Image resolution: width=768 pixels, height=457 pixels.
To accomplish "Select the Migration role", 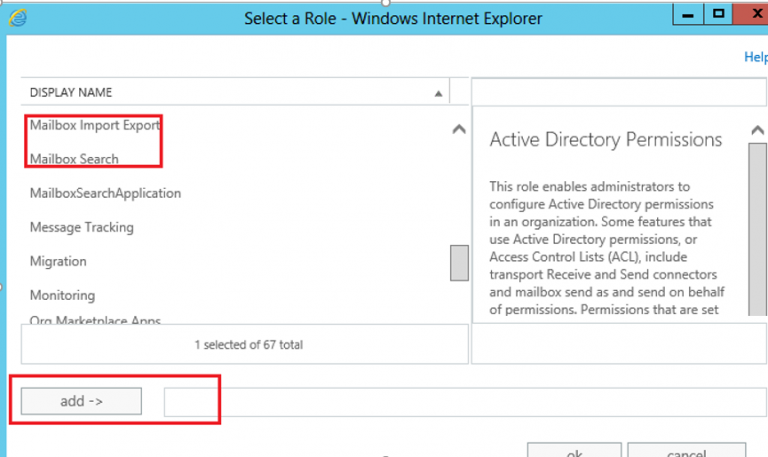I will click(58, 261).
